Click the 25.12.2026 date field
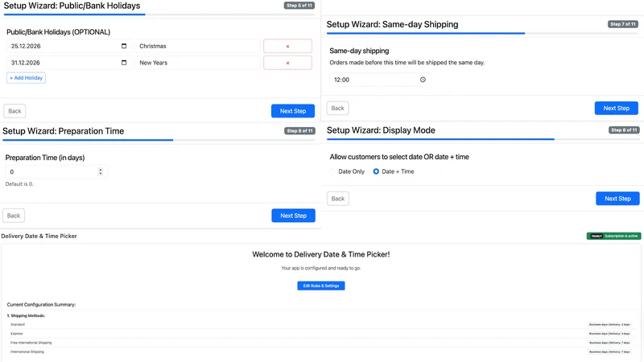The width and height of the screenshot is (644, 362). tap(69, 46)
